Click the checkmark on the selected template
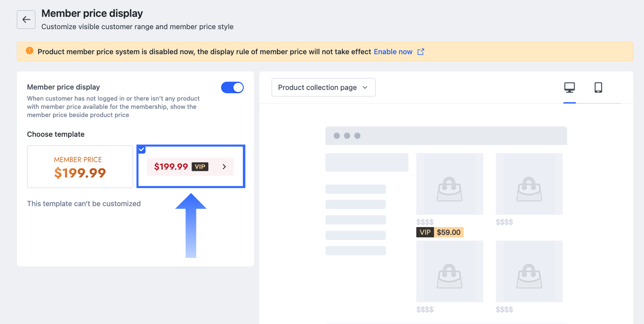 click(x=142, y=149)
